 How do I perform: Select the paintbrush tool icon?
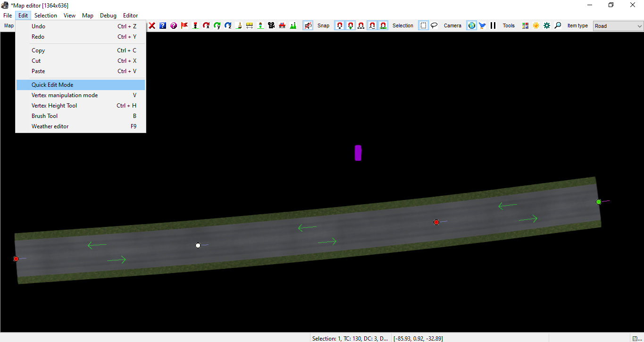[x=239, y=25]
